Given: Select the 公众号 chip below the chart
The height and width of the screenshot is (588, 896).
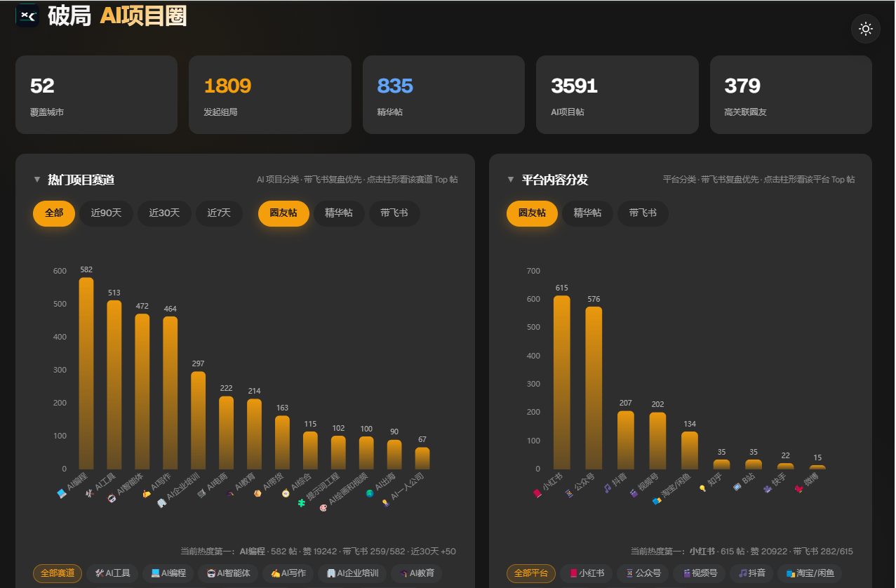Looking at the screenshot, I should 643,573.
